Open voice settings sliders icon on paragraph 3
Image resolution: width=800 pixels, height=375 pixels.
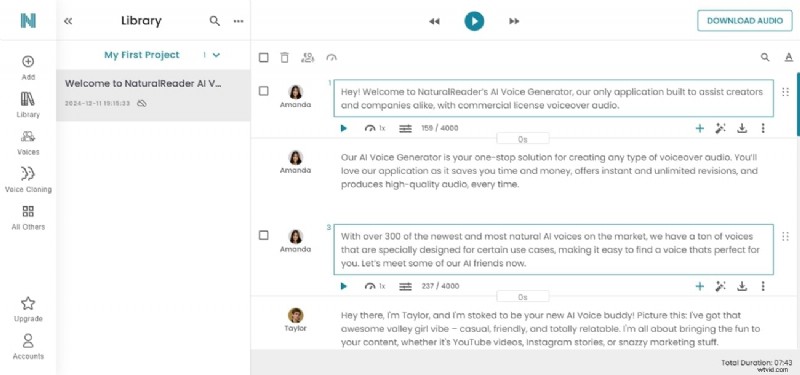(x=405, y=286)
